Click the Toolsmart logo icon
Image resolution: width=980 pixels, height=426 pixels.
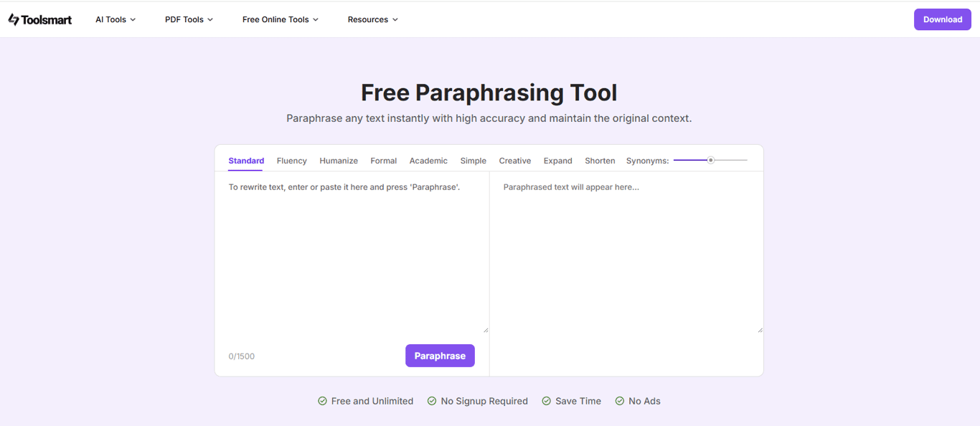tap(15, 19)
